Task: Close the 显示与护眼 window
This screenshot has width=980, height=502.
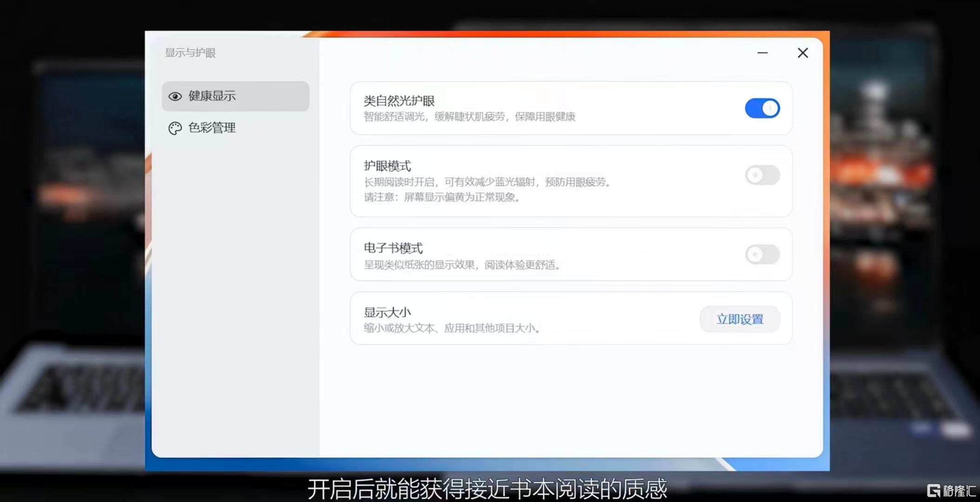Action: click(x=803, y=53)
